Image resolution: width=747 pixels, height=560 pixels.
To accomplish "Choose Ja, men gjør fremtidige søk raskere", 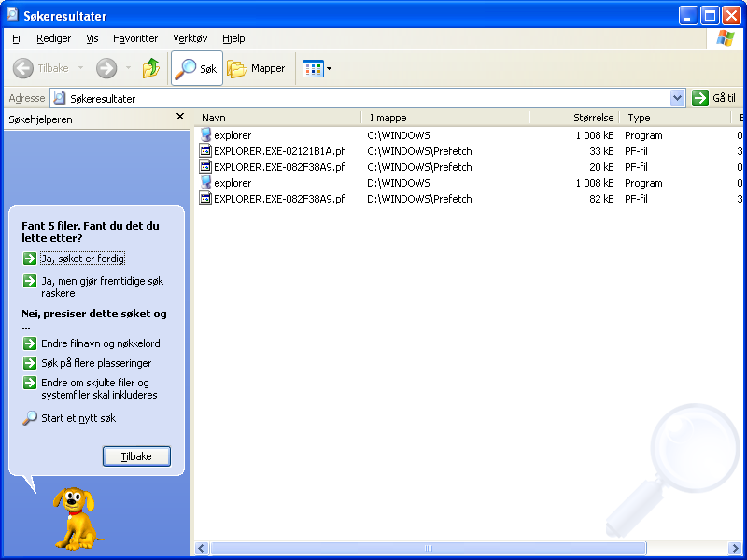I will tap(103, 287).
